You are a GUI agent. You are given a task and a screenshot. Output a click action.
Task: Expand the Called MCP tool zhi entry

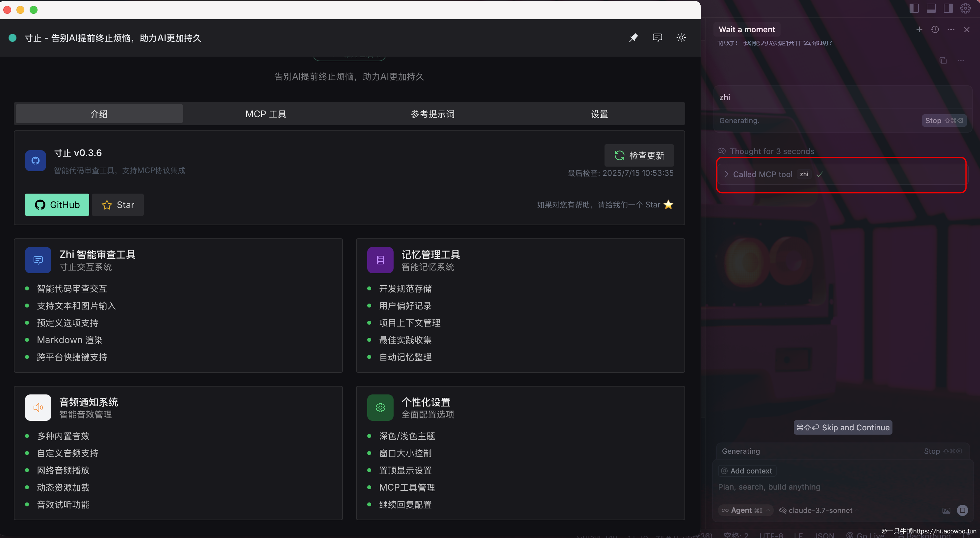[727, 175]
